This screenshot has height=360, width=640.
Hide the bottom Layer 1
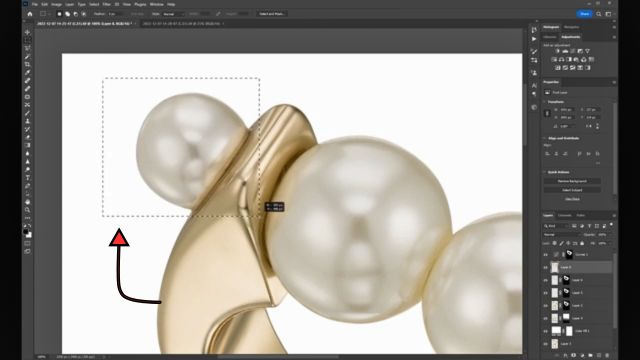coord(546,344)
